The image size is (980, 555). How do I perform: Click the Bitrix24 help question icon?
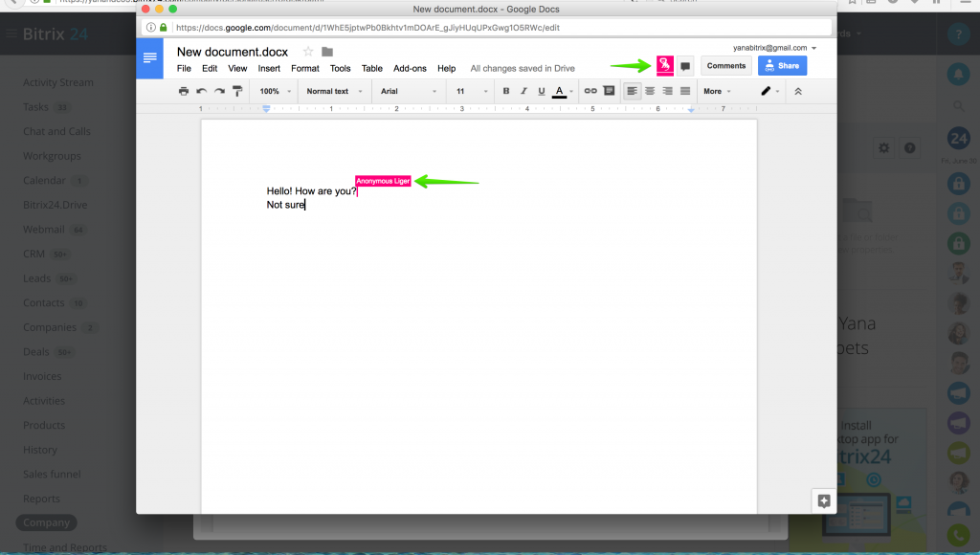958,33
